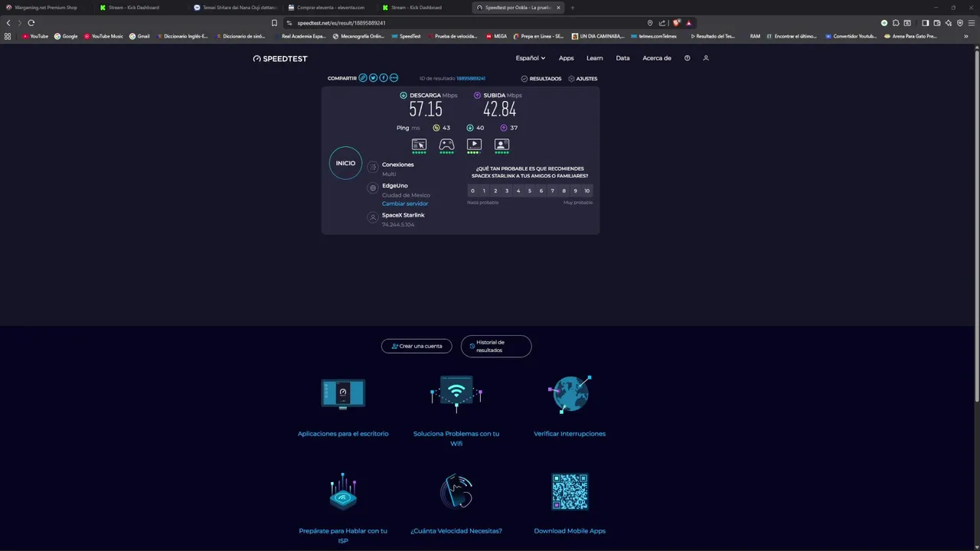Click the web browsing quality icon
Screen dimensions: 980x551
[x=419, y=144]
